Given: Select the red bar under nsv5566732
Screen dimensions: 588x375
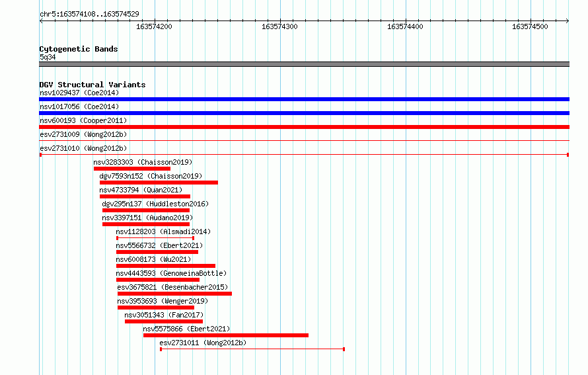Looking at the screenshot, I should [157, 252].
